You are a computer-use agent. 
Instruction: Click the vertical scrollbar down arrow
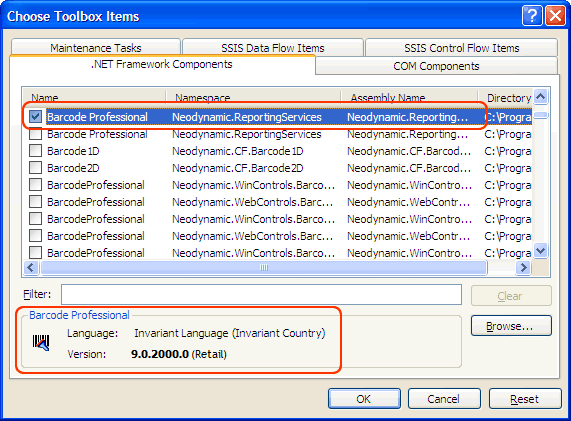[540, 251]
